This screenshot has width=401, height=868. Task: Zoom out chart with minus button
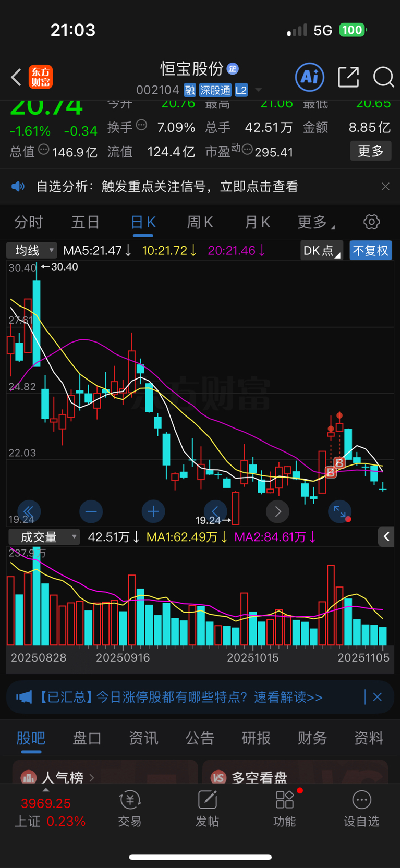91,511
